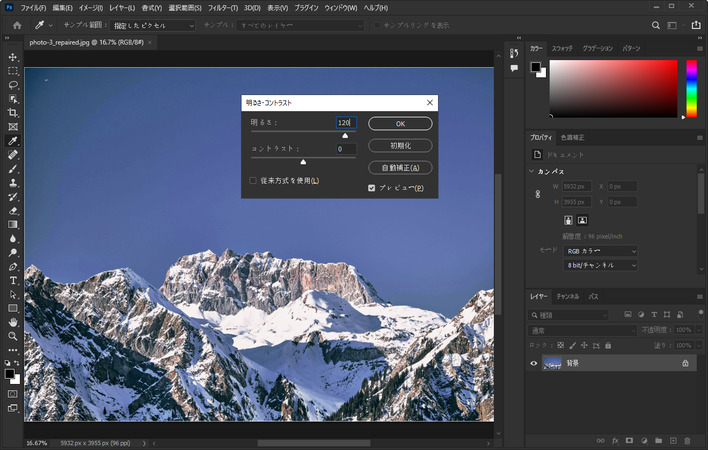
Task: Click the Add layer mask icon
Action: point(629,441)
